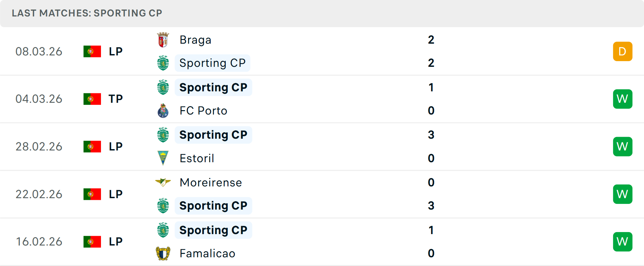Click Portugal flag in the 16.02.26 row
The width and height of the screenshot is (644, 266).
point(92,242)
